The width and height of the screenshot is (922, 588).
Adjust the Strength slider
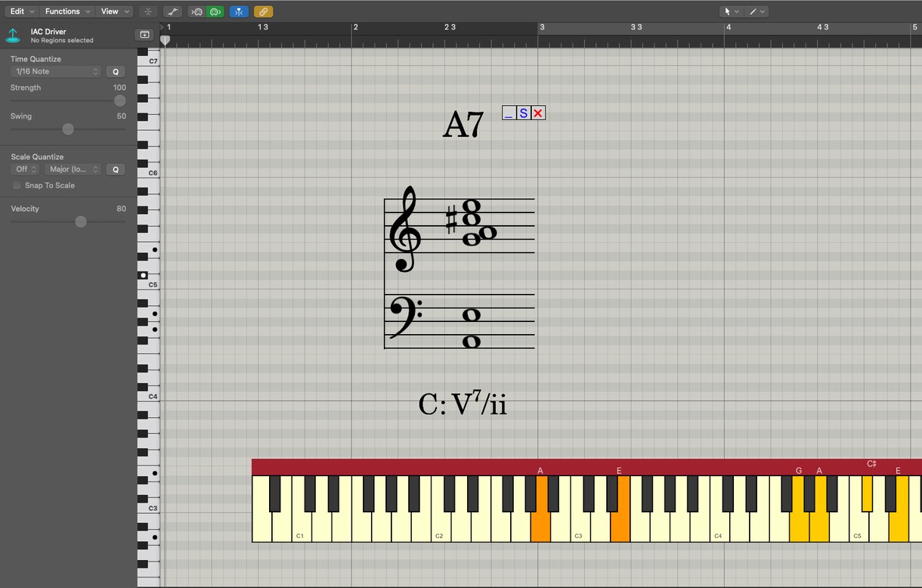coord(68,101)
